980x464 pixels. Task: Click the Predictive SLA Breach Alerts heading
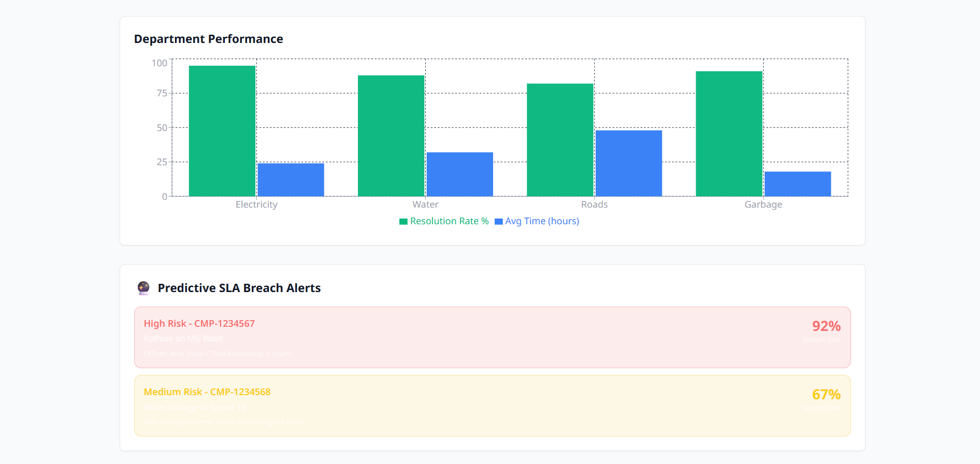coord(239,288)
